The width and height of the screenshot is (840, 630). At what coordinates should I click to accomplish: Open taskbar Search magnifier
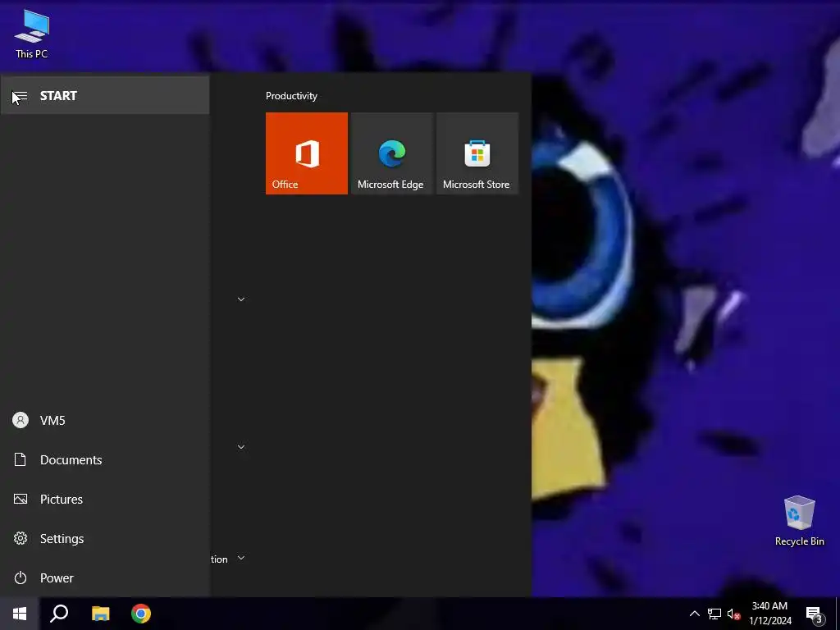[x=59, y=614]
